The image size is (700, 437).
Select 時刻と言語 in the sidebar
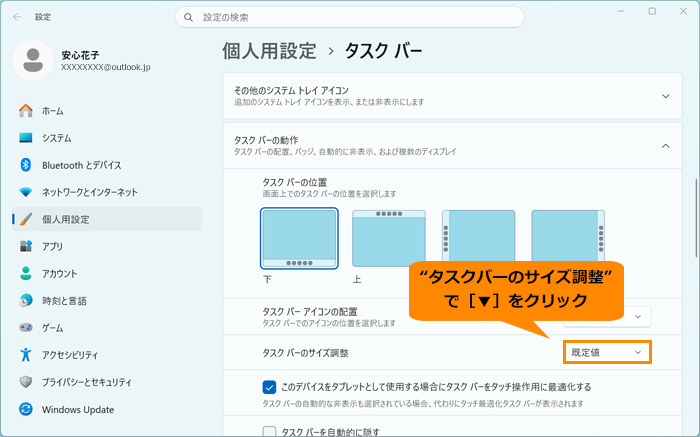point(107,301)
